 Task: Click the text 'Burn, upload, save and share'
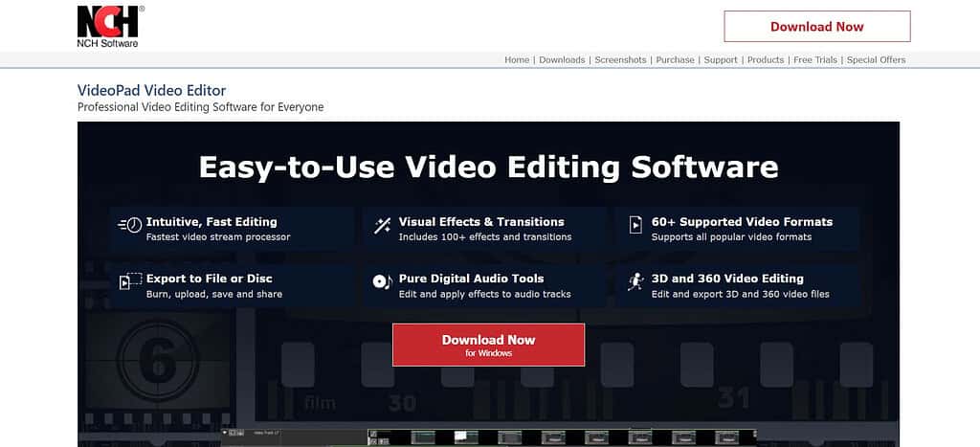point(214,295)
